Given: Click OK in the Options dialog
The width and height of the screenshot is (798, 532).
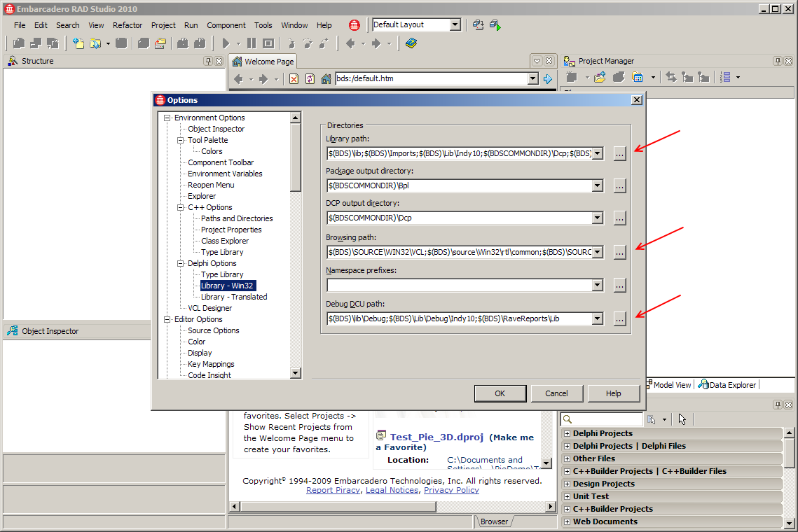Looking at the screenshot, I should tap(500, 393).
